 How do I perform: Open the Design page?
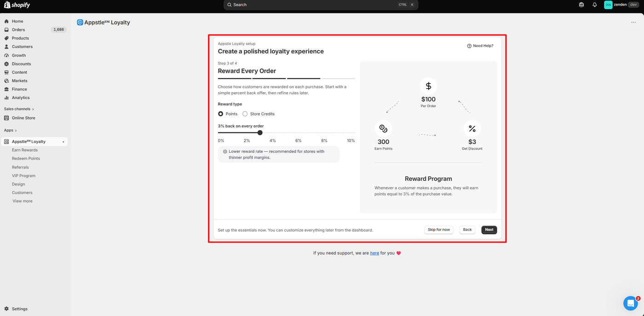18,184
